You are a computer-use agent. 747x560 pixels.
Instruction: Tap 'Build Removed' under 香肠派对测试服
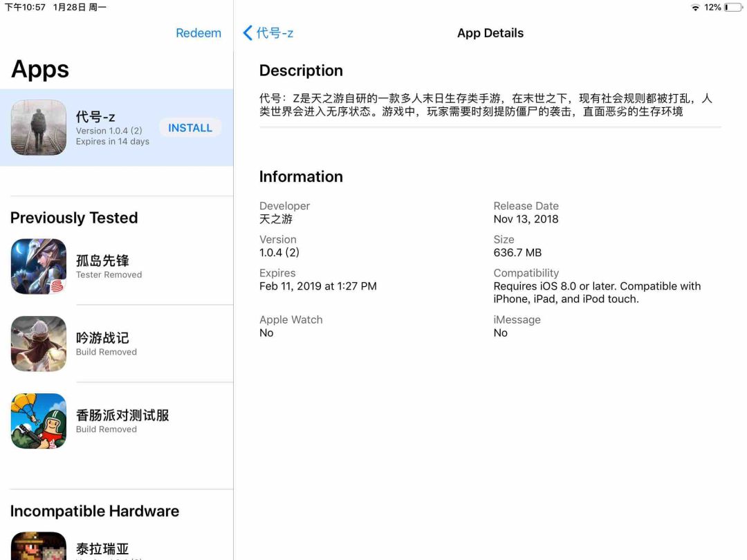click(107, 429)
